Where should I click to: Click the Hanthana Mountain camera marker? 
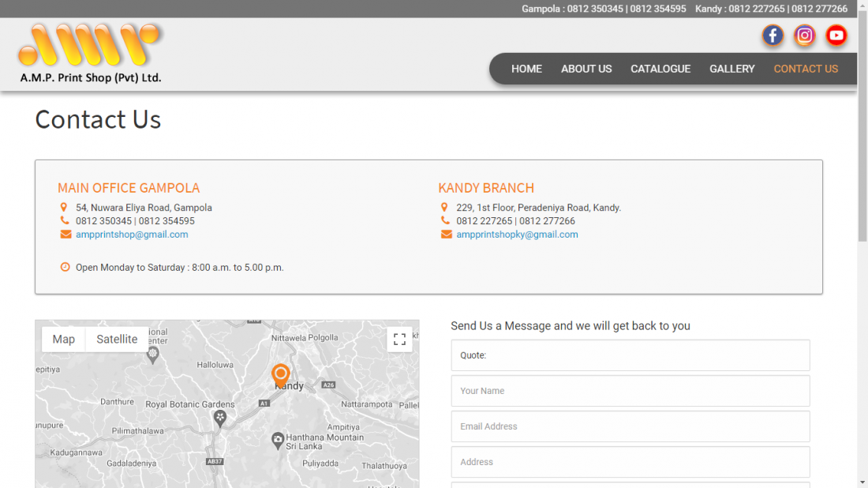coord(278,441)
